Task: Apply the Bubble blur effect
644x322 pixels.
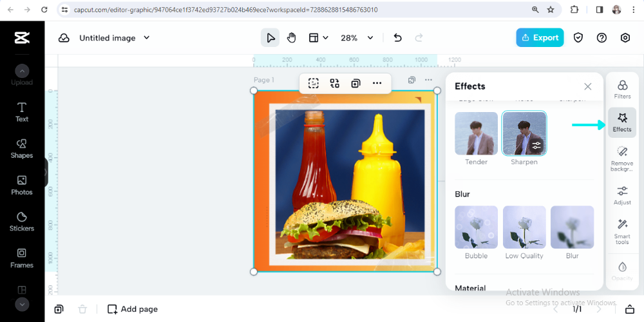Action: (x=476, y=227)
